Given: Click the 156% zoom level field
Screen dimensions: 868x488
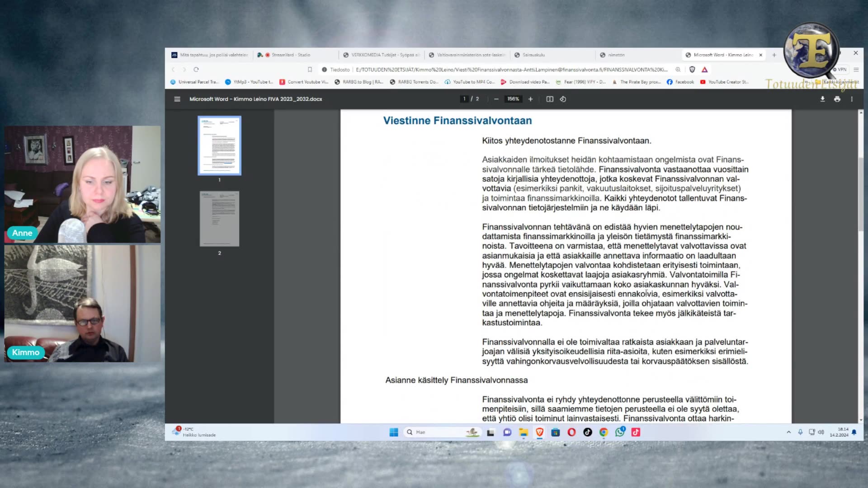Looking at the screenshot, I should click(513, 99).
